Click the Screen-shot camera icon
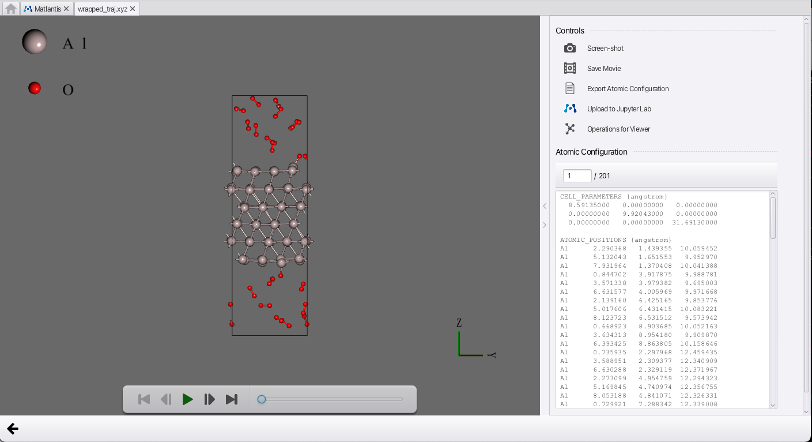This screenshot has height=442, width=812. [x=570, y=48]
